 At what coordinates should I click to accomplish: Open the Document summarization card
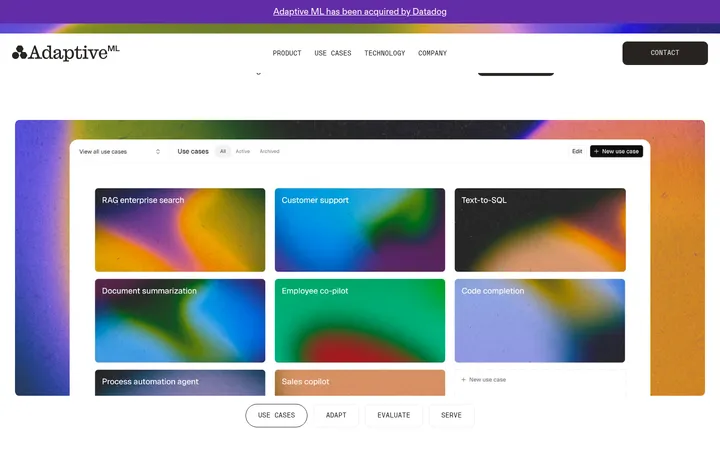click(180, 321)
